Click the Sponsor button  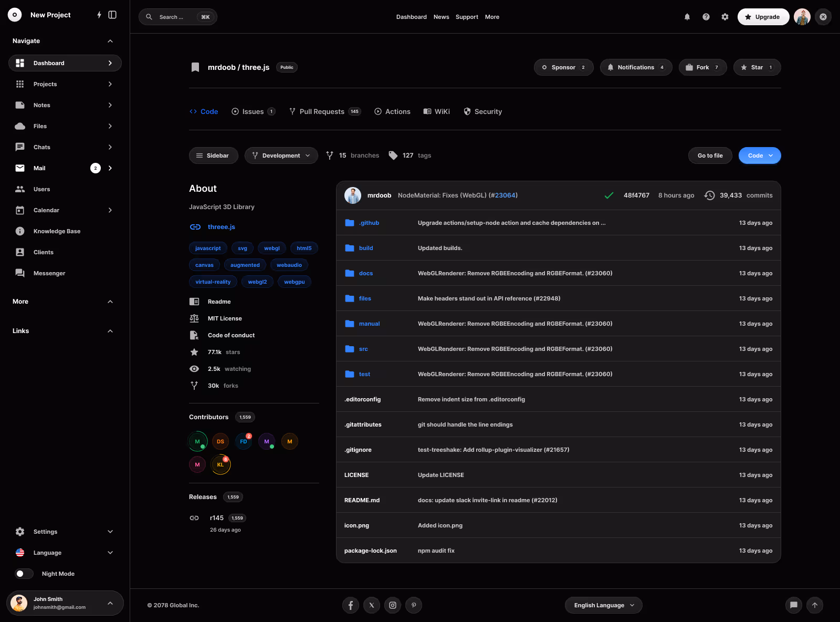pyautogui.click(x=564, y=67)
